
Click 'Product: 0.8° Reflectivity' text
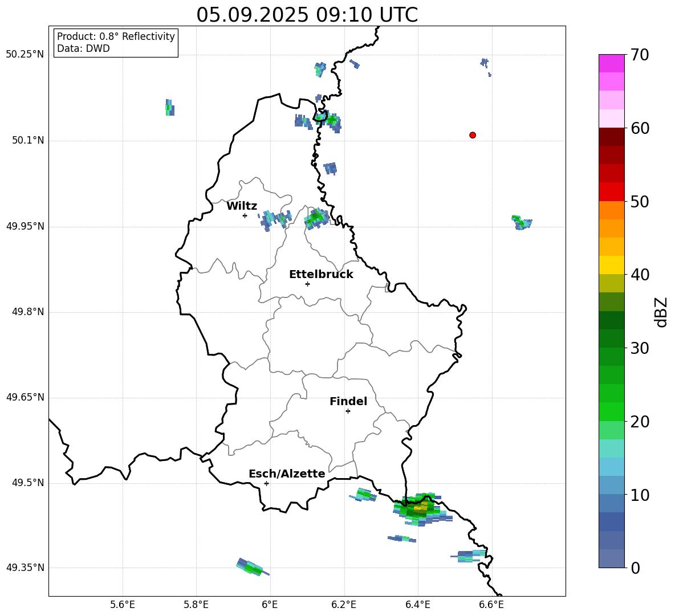[116, 36]
